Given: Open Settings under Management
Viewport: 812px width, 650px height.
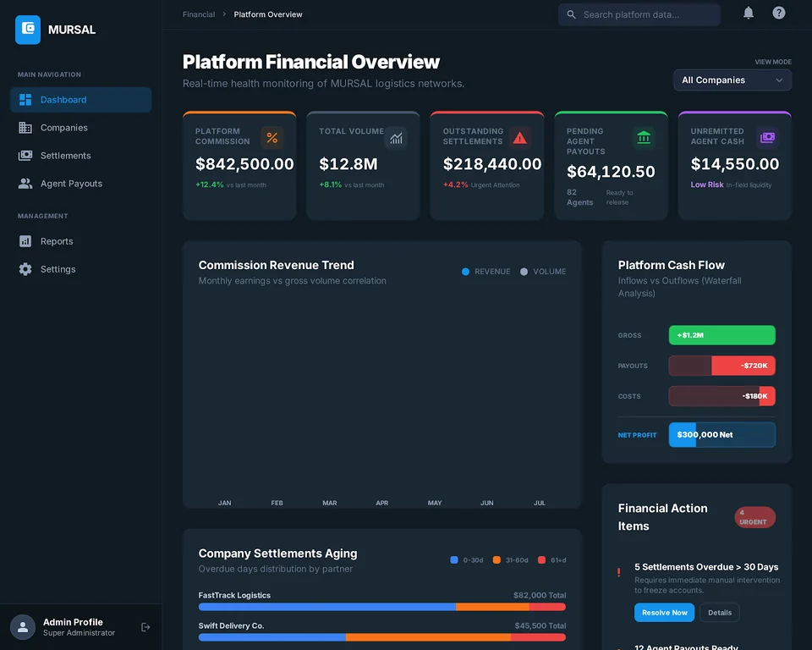Looking at the screenshot, I should coord(81,269).
